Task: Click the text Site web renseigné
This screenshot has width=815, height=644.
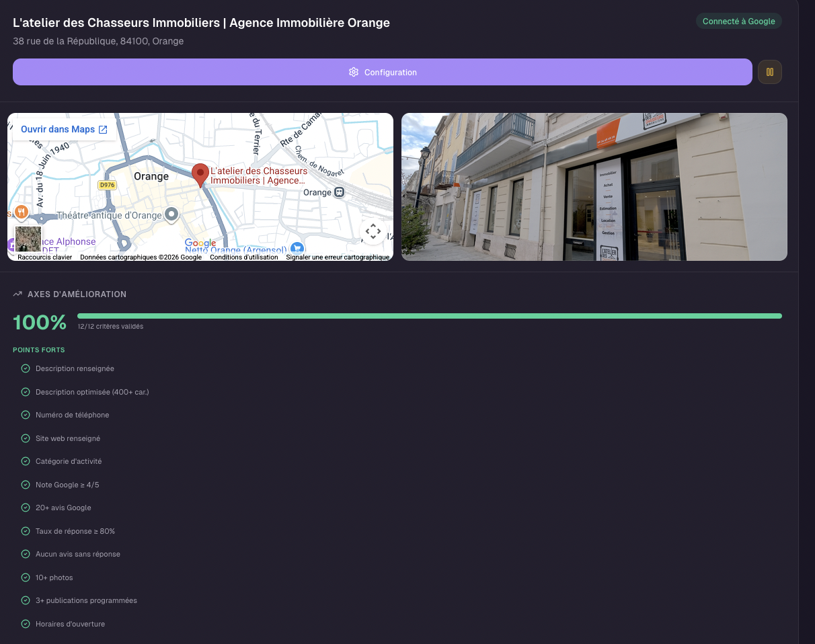Action: pos(68,438)
